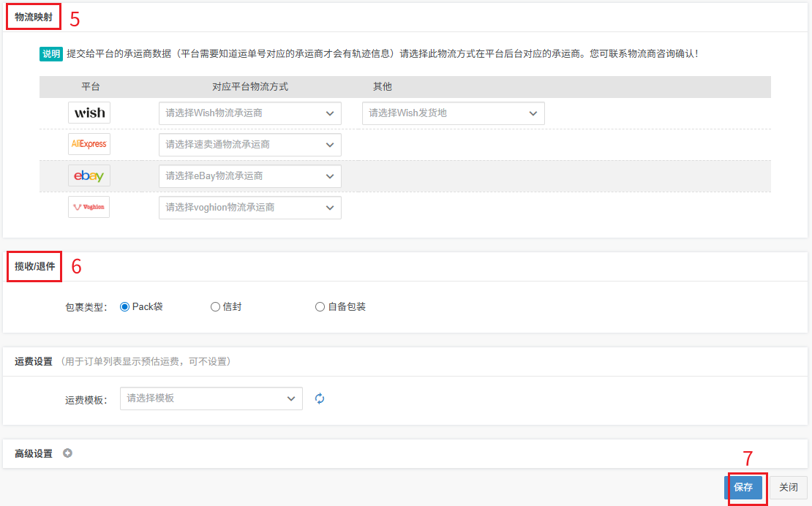Click the AliExpress platform logo

coord(89,144)
